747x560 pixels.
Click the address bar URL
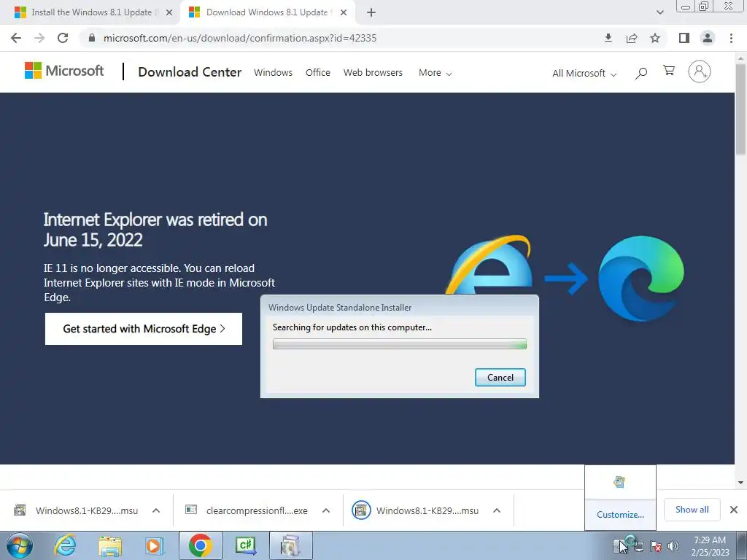point(239,38)
